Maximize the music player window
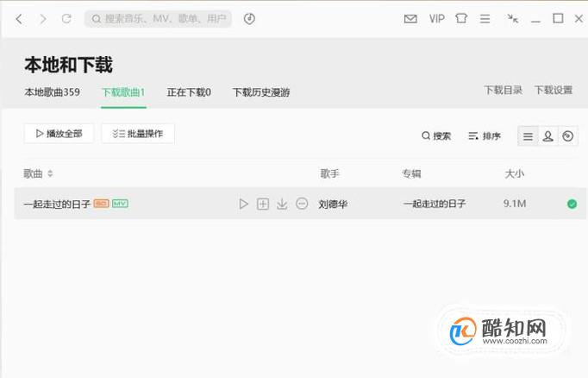This screenshot has width=588, height=378. tap(558, 18)
